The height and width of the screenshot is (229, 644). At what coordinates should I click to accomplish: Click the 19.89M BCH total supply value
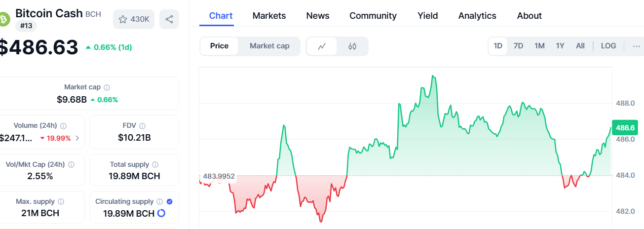point(134,176)
